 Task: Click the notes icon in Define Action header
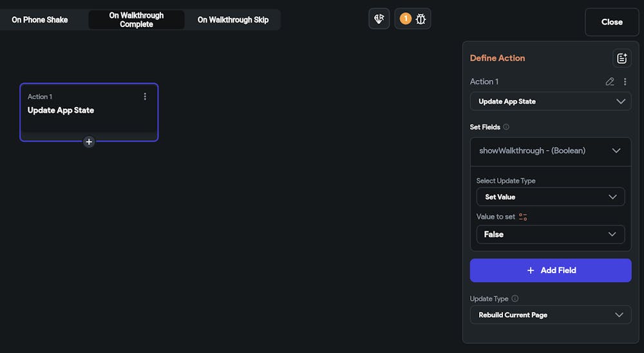point(621,58)
